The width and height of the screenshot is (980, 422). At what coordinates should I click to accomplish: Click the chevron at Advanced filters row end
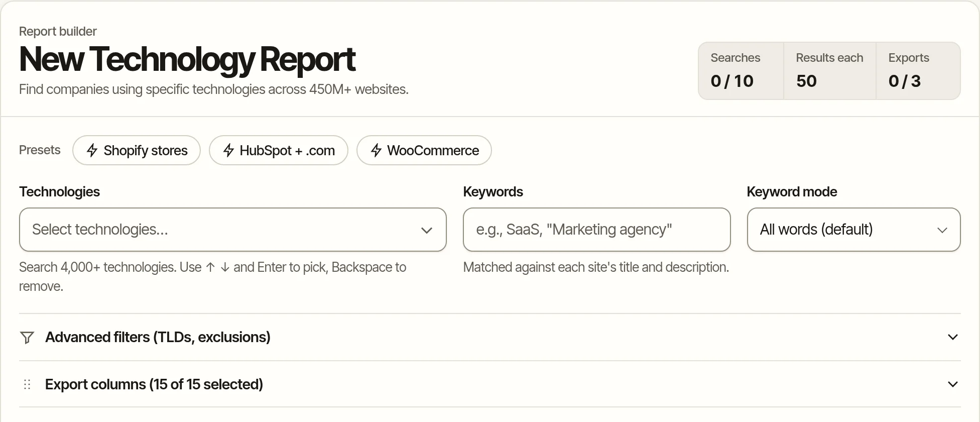tap(953, 337)
